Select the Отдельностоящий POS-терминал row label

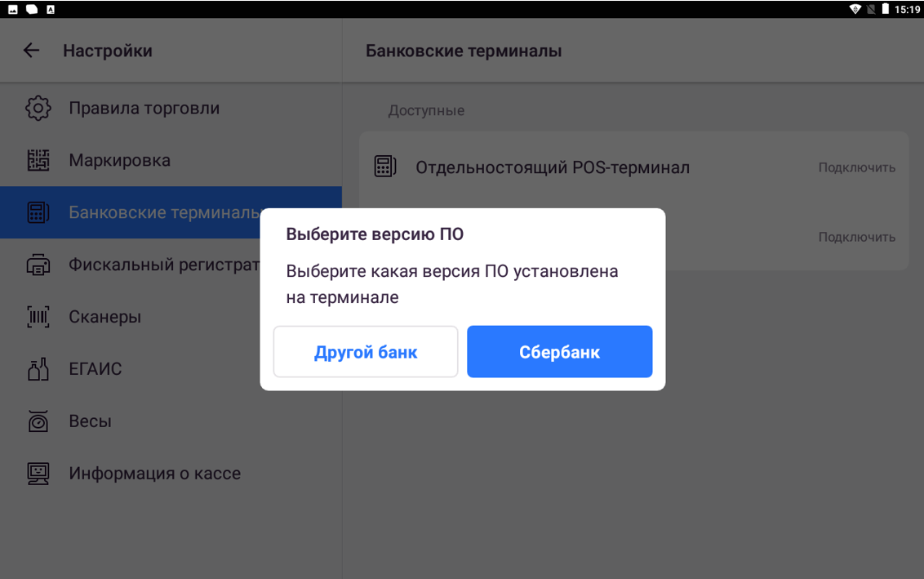[552, 167]
